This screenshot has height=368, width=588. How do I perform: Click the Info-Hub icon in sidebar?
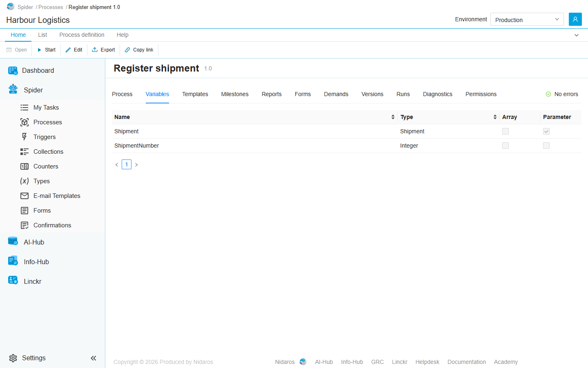(x=13, y=261)
